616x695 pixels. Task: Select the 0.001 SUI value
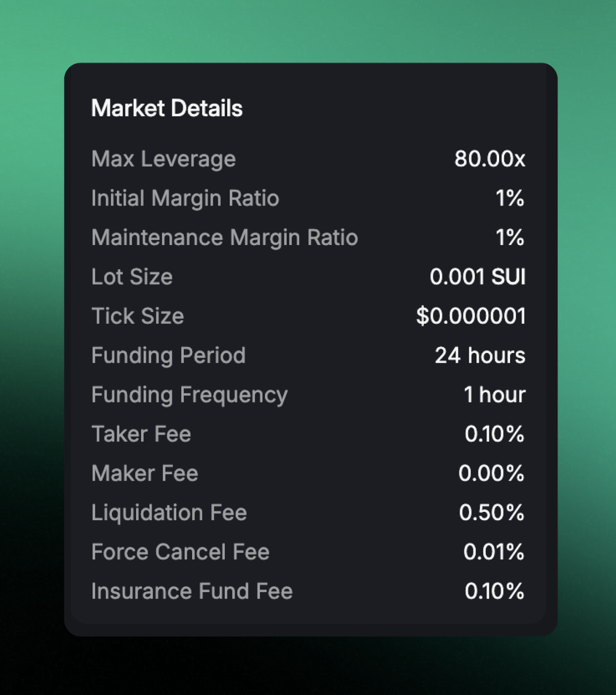(477, 277)
